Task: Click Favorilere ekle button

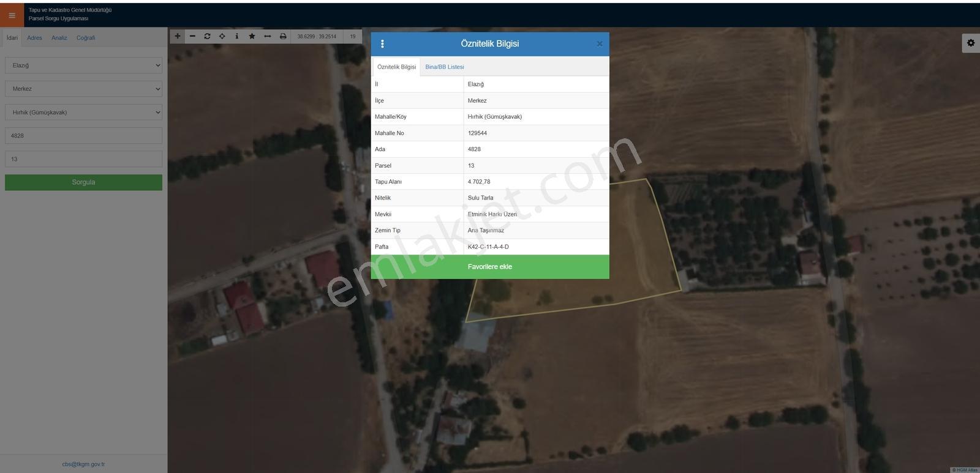Action: pos(490,267)
